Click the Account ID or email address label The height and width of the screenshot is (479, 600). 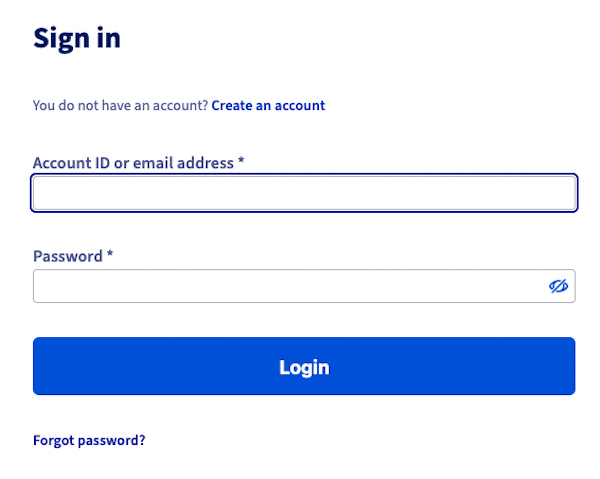click(133, 162)
